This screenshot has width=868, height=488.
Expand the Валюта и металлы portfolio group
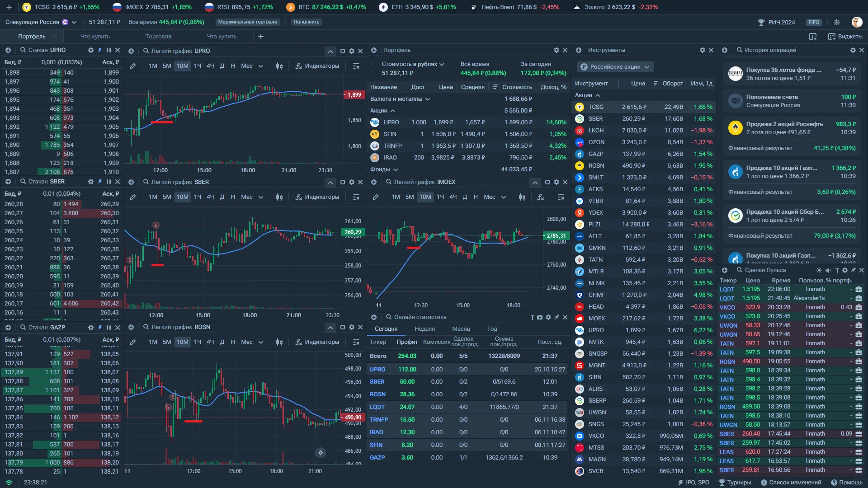point(400,99)
